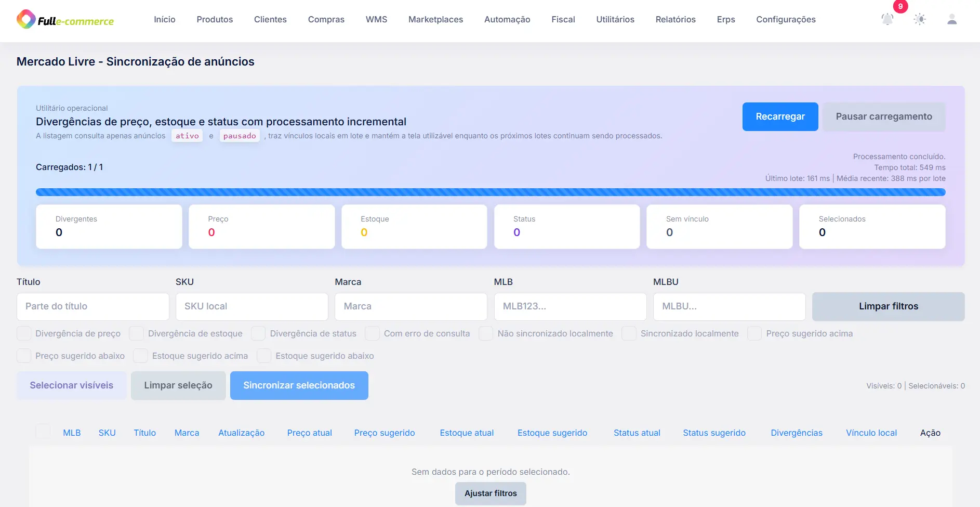The image size is (980, 507).
Task: Open the WMS menu
Action: [376, 20]
